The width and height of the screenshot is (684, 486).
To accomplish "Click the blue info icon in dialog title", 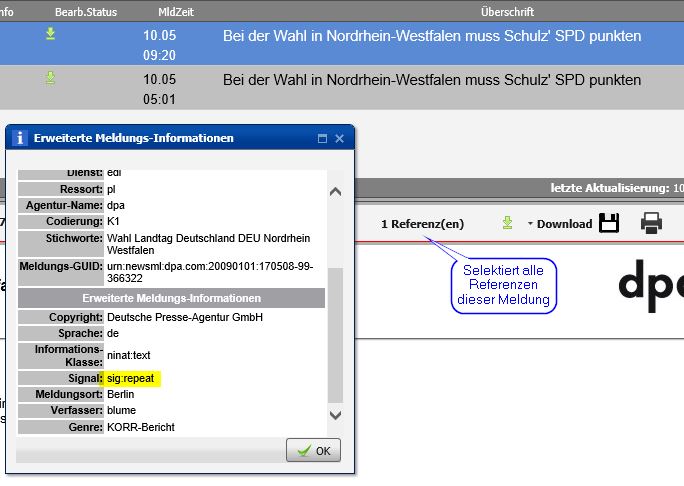I will pyautogui.click(x=19, y=138).
